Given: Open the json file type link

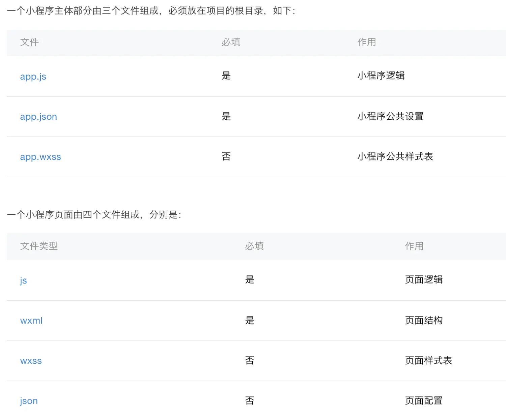Looking at the screenshot, I should tap(29, 401).
